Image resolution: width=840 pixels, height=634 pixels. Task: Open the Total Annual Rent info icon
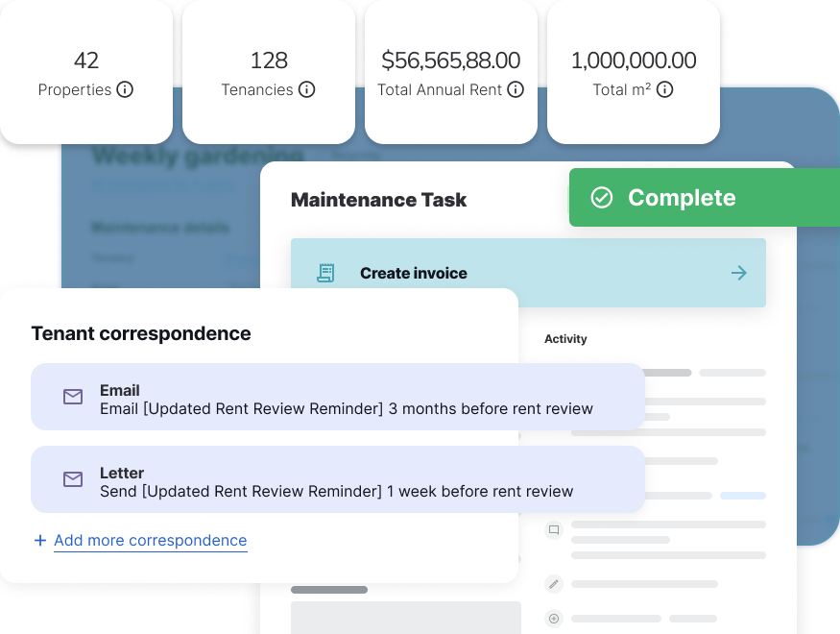(516, 89)
